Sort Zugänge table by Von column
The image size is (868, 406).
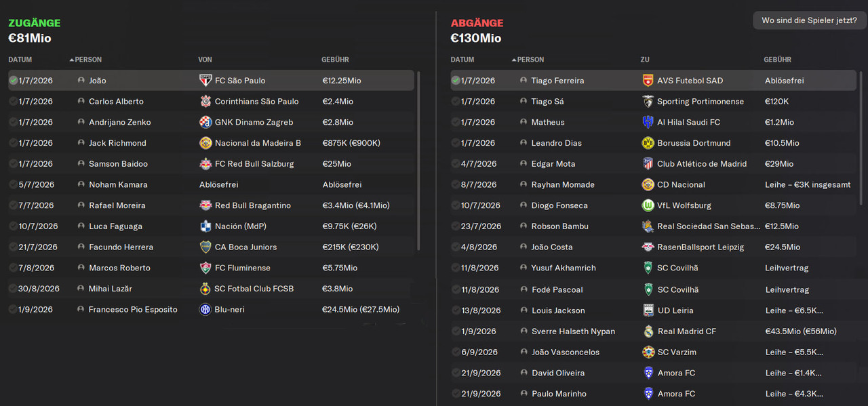(205, 60)
